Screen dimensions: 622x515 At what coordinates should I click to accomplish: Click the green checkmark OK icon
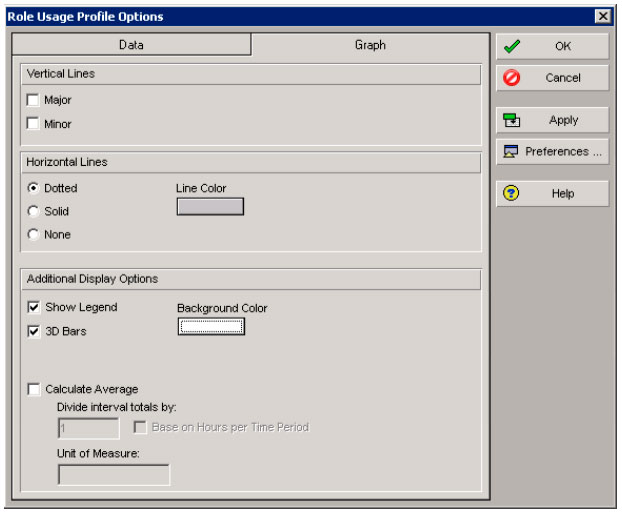pos(512,46)
